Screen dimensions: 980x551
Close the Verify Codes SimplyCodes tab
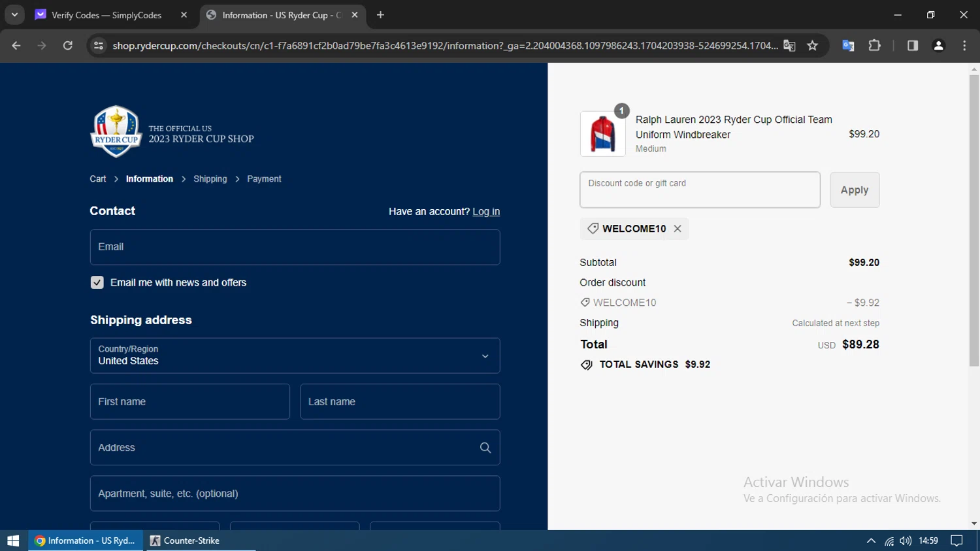point(184,14)
